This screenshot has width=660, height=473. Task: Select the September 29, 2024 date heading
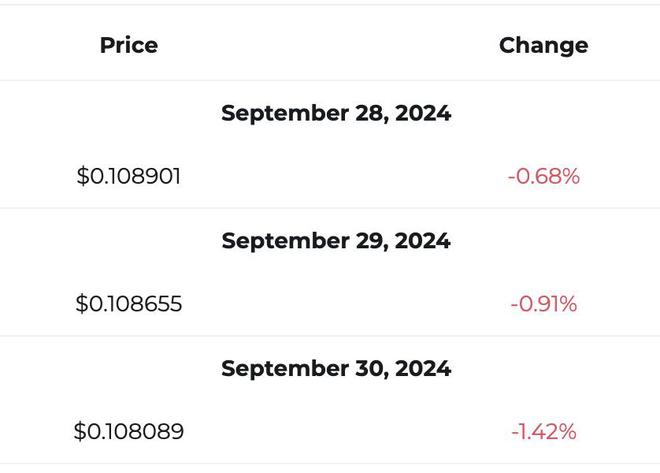coord(336,241)
